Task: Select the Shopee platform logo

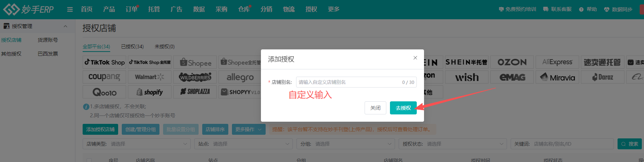Action: 195,62
